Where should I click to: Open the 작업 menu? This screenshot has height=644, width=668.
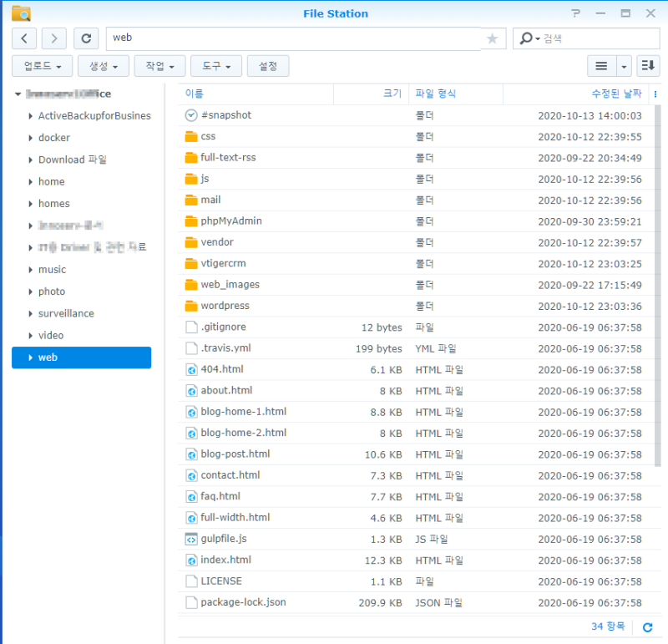pyautogui.click(x=159, y=66)
